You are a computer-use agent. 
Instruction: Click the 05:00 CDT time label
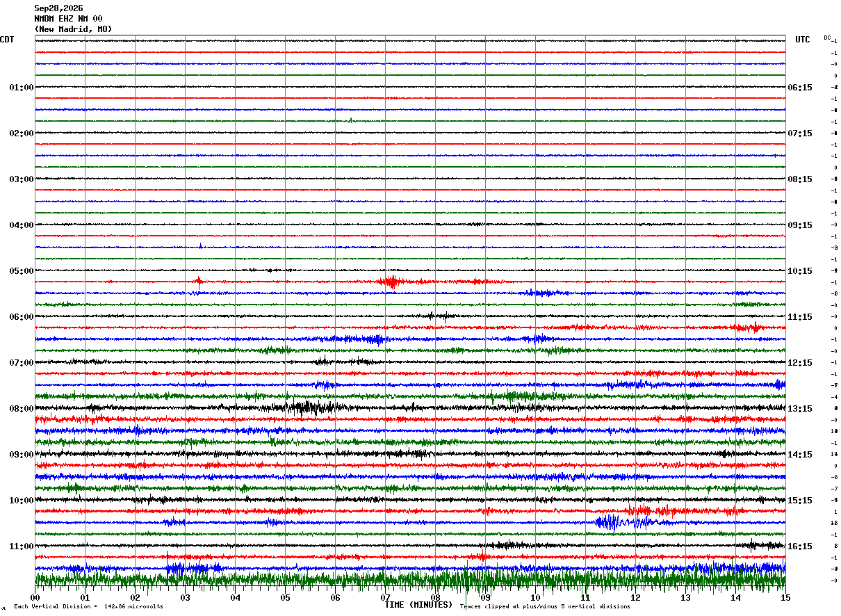coord(22,271)
